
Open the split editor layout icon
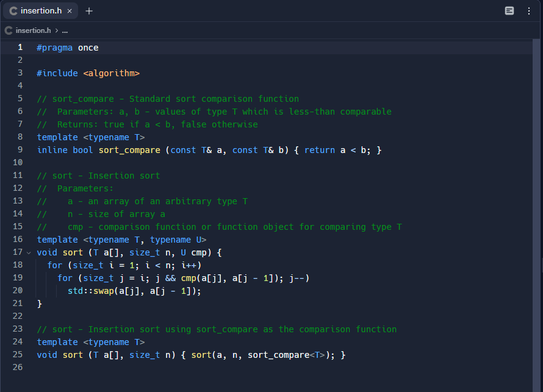pos(509,10)
